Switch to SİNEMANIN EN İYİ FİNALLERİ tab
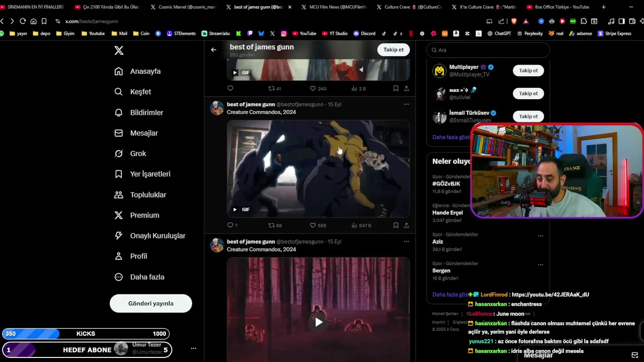644x362 pixels. click(x=32, y=7)
